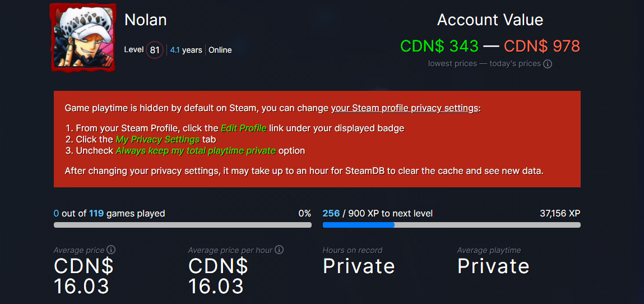Click the Average playtime Private value
Image resolution: width=644 pixels, height=304 pixels.
pyautogui.click(x=493, y=266)
